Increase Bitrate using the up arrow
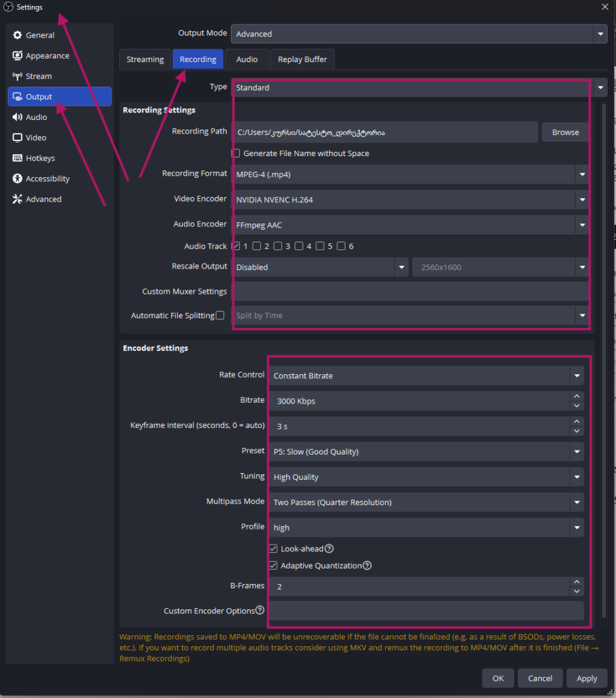This screenshot has width=616, height=698. (577, 396)
